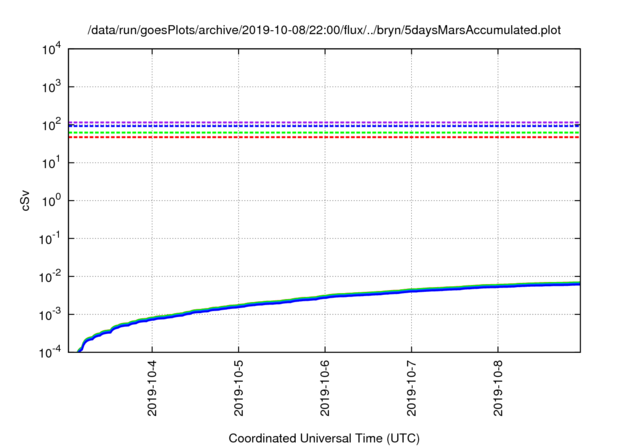Image resolution: width=640 pixels, height=448 pixels.
Task: Click the 10^2 y-axis tick label
Action: 51,125
